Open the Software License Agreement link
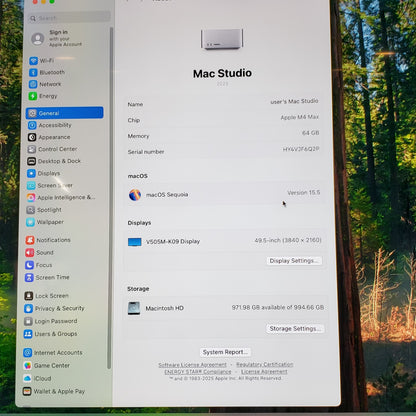This screenshot has height=416, width=416. tap(192, 365)
